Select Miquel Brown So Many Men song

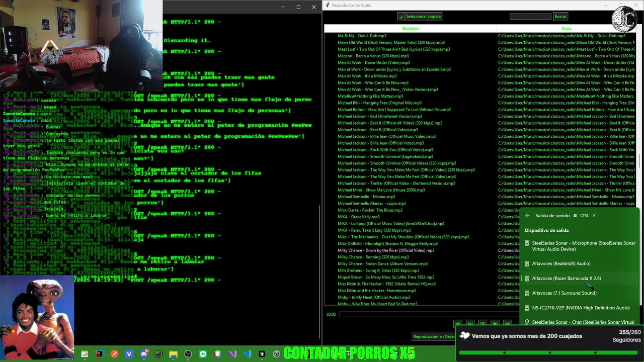(386, 277)
